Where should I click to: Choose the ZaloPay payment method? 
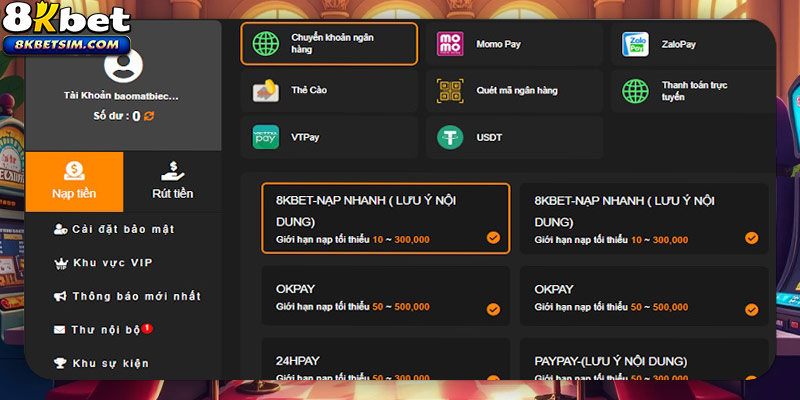[693, 44]
